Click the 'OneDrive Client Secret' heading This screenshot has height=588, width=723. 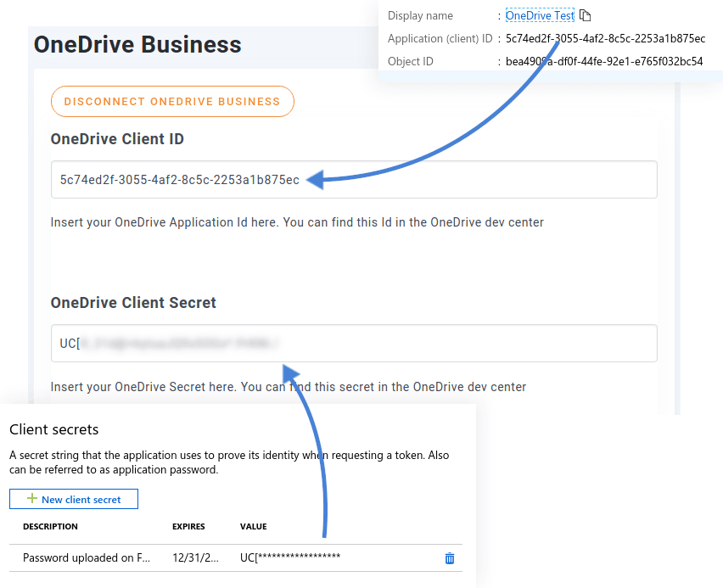[x=133, y=303]
